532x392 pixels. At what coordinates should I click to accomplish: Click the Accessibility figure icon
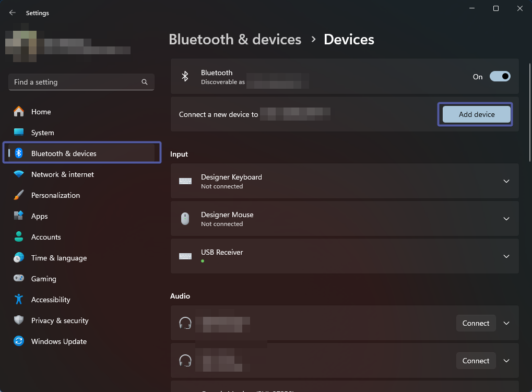click(19, 300)
